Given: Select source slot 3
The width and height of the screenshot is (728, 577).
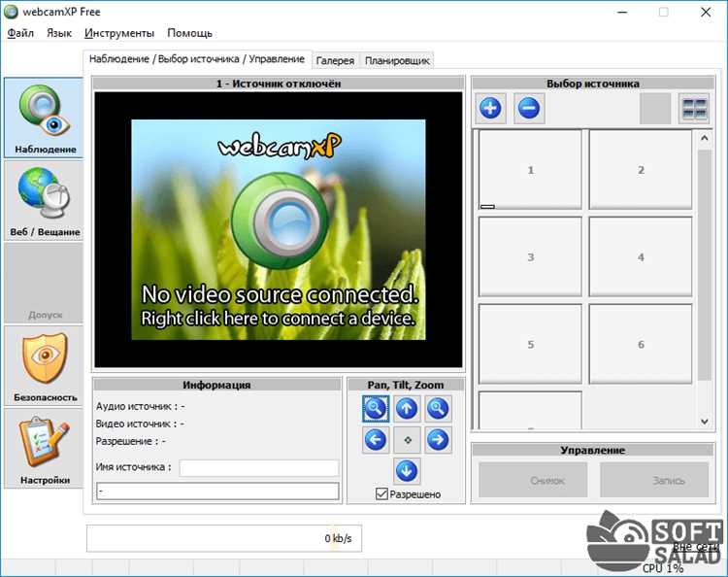Looking at the screenshot, I should pyautogui.click(x=530, y=256).
